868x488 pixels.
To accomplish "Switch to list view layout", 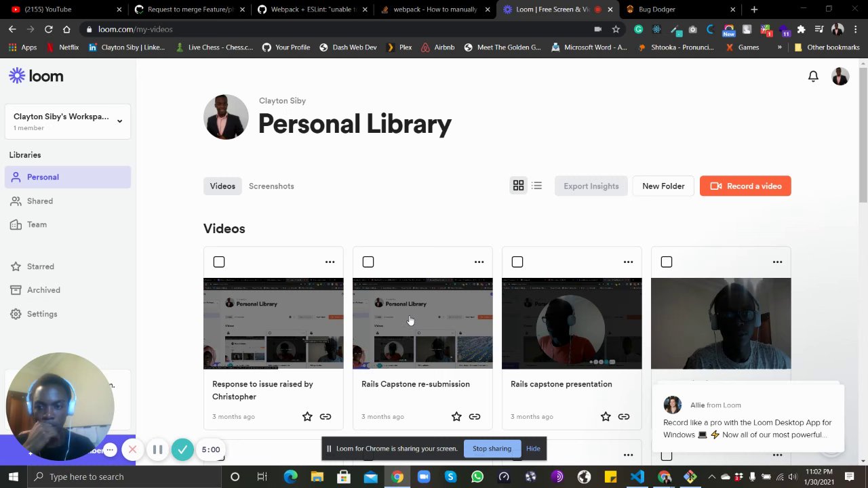I will coord(536,186).
